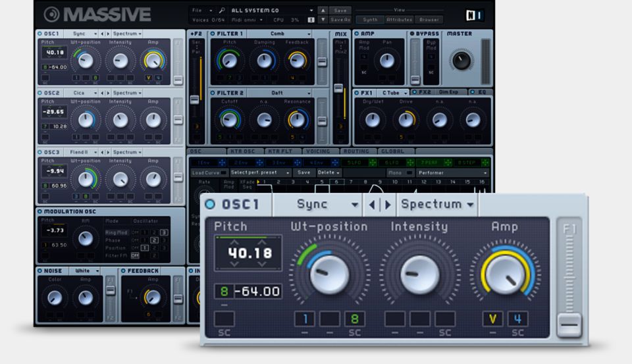Click the Save As button
Image resolution: width=632 pixels, height=364 pixels.
pyautogui.click(x=340, y=20)
